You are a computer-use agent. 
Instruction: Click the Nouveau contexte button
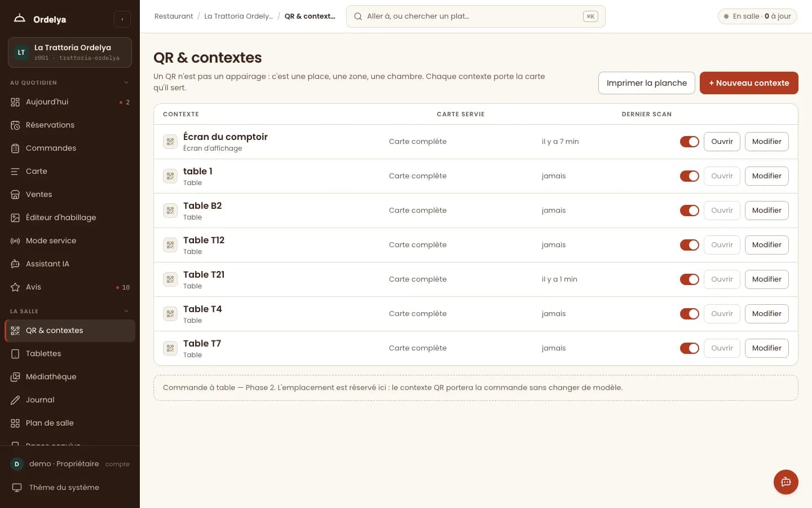click(749, 83)
